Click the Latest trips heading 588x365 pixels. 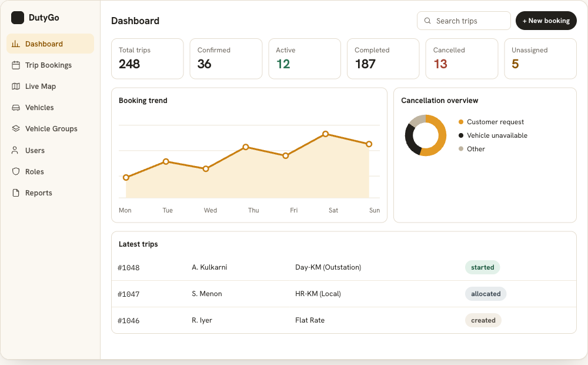(138, 244)
